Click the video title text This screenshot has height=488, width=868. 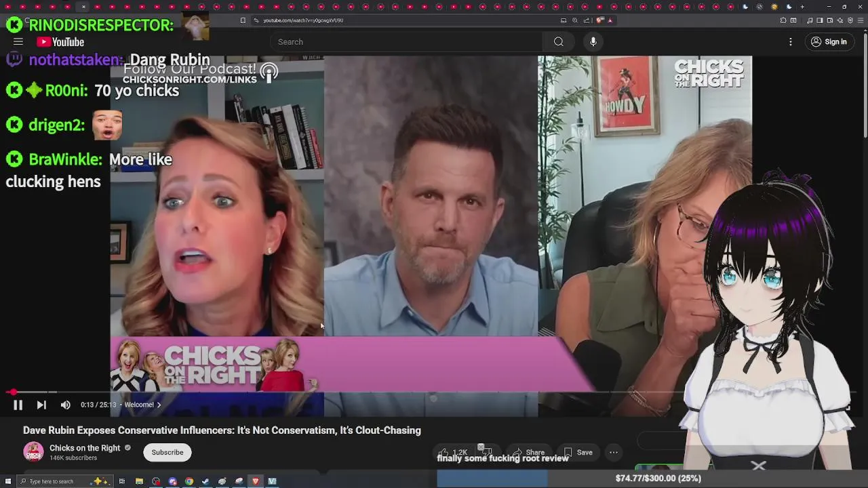click(222, 430)
